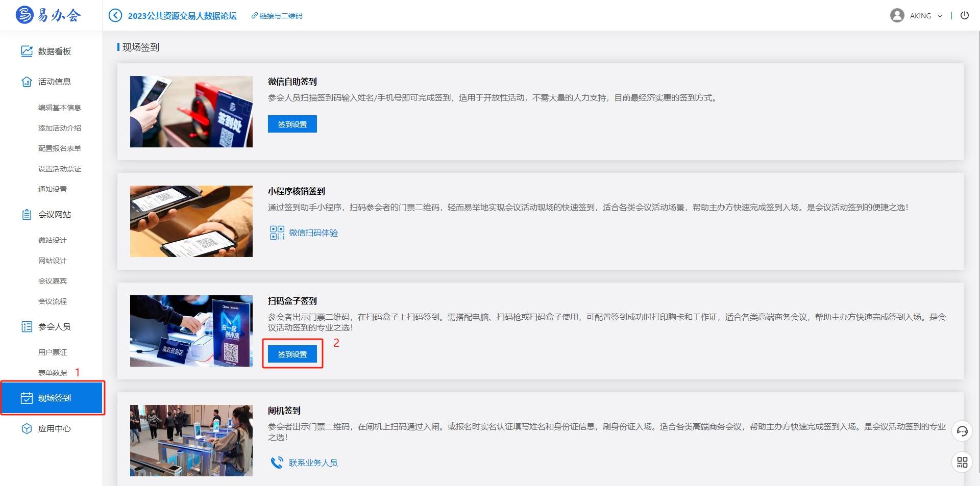Select 微站设计 under 会议网站
Viewport: 980px width, 486px height.
(x=52, y=240)
